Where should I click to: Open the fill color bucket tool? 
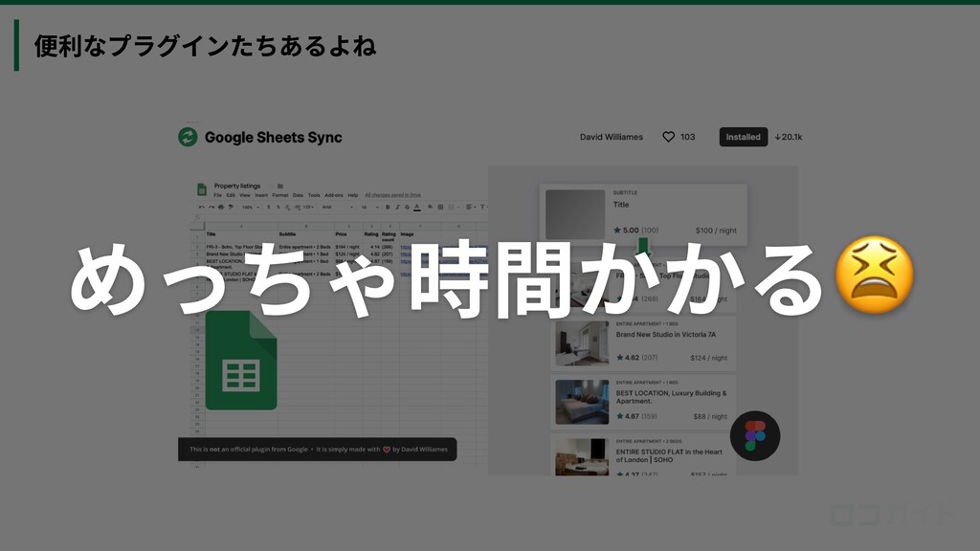pyautogui.click(x=430, y=207)
